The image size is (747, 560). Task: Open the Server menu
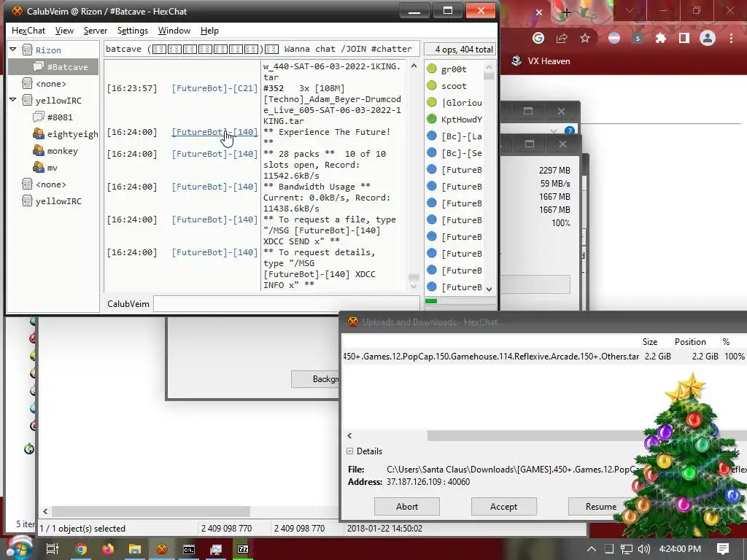click(x=96, y=31)
